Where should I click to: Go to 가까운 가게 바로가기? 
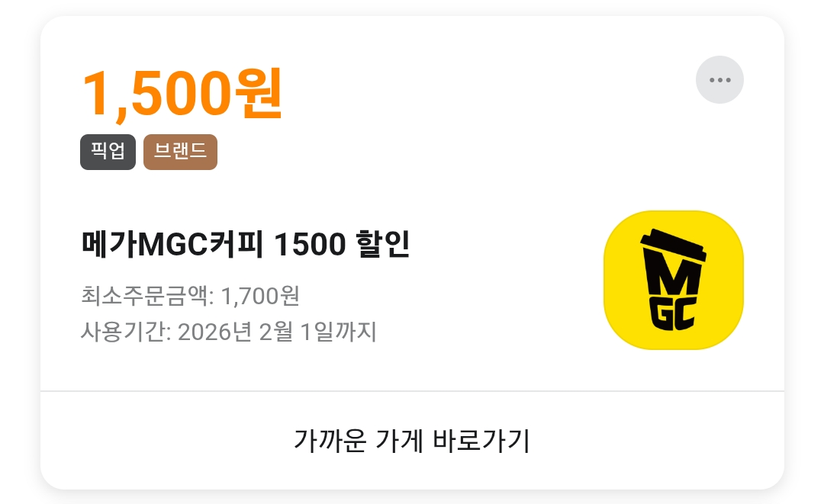pos(412,440)
